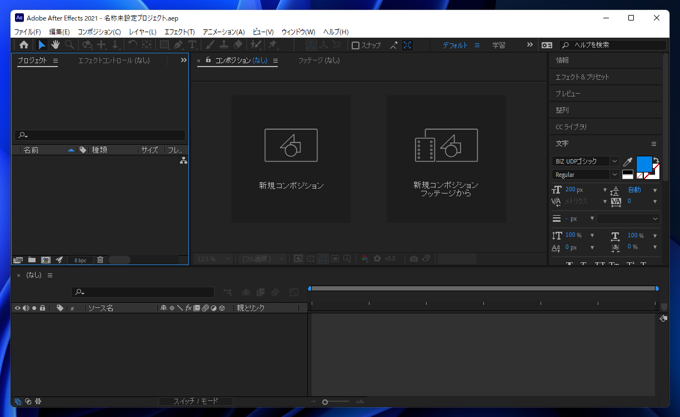This screenshot has height=417, width=680.
Task: Toggle Transfer Controls pane at timeline bottom
Action: (28, 401)
